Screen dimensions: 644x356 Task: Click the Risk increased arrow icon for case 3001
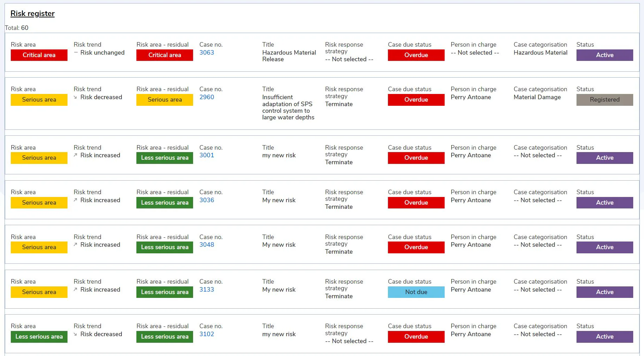[75, 155]
